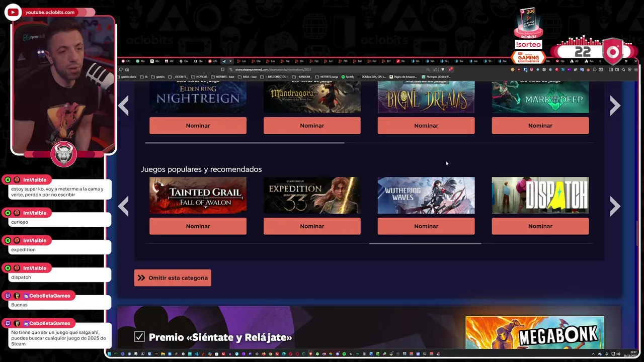644x362 pixels.
Task: Open Photopea Online bookmark
Action: point(436,77)
